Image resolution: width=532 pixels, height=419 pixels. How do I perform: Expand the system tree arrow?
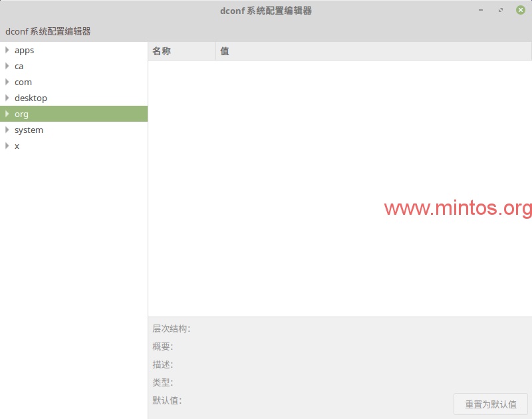click(7, 130)
